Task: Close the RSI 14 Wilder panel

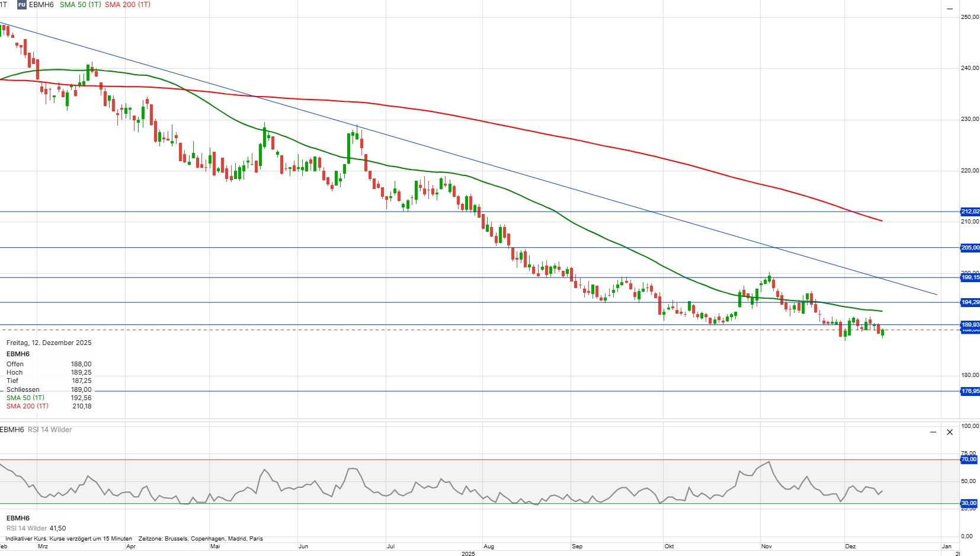Action: tap(950, 432)
